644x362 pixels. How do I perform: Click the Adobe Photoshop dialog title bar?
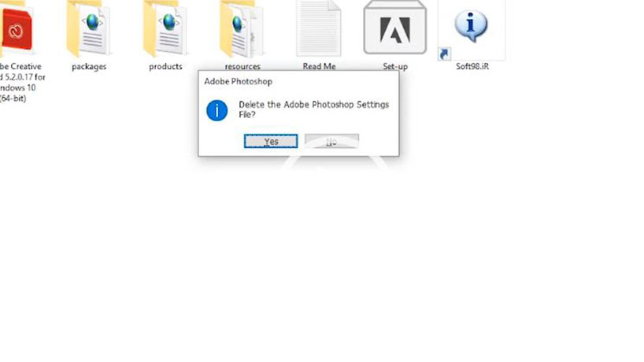[x=298, y=81]
